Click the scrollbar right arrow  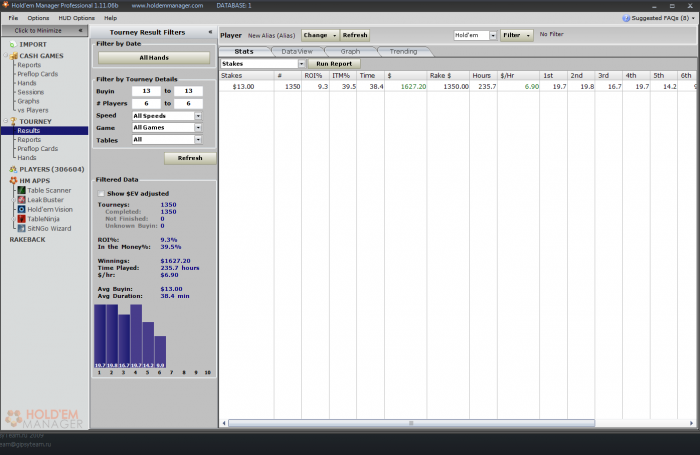[692, 423]
